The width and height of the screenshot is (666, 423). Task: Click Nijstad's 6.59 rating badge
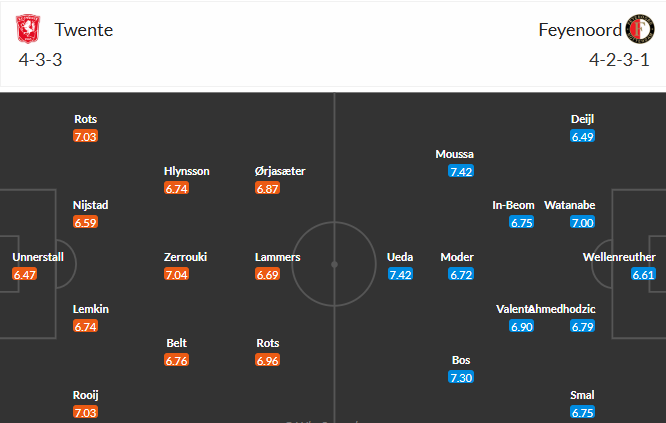(x=85, y=222)
